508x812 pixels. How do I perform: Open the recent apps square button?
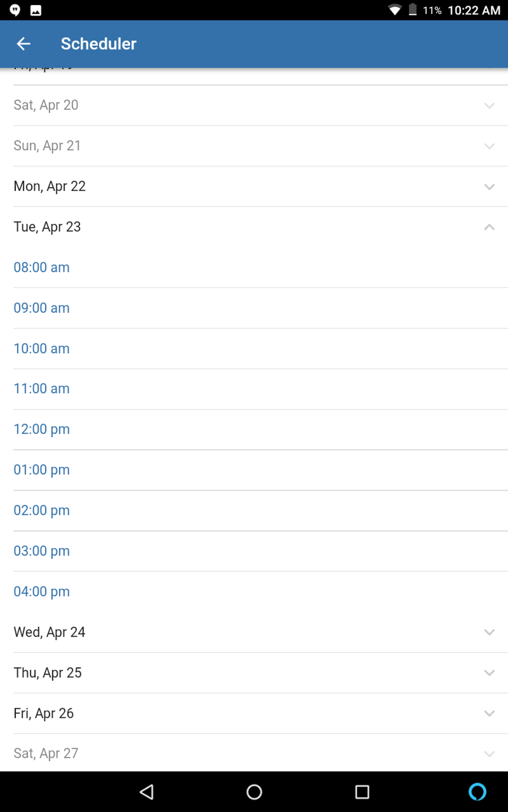362,792
